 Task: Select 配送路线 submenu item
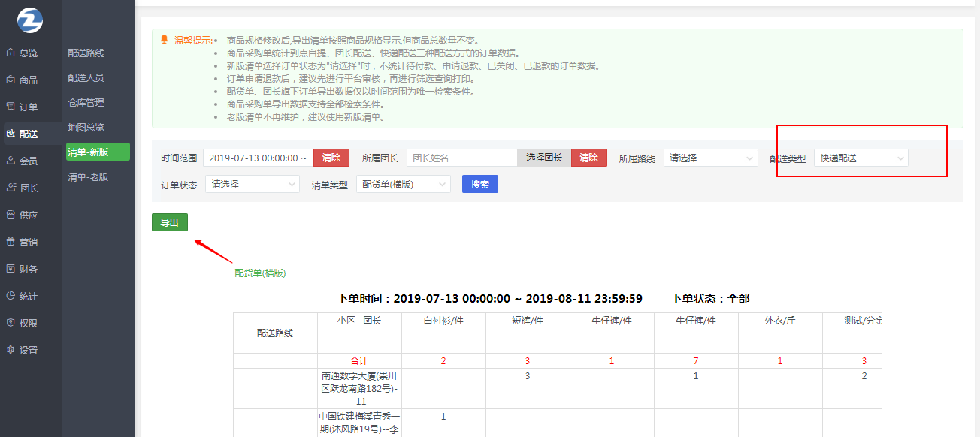click(86, 53)
